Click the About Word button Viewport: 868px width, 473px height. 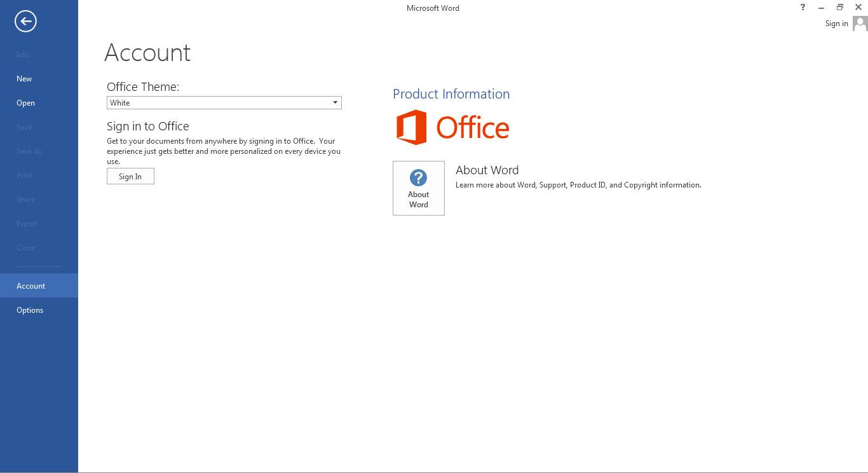(x=418, y=188)
